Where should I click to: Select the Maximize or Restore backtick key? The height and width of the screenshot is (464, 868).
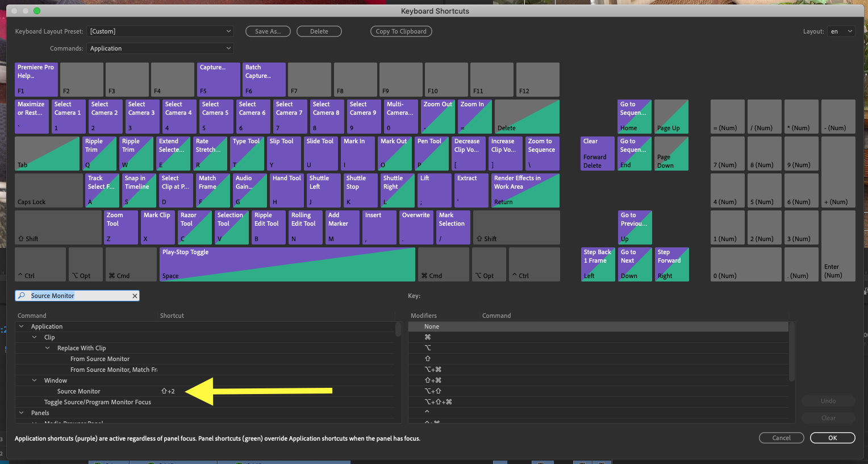(32, 117)
